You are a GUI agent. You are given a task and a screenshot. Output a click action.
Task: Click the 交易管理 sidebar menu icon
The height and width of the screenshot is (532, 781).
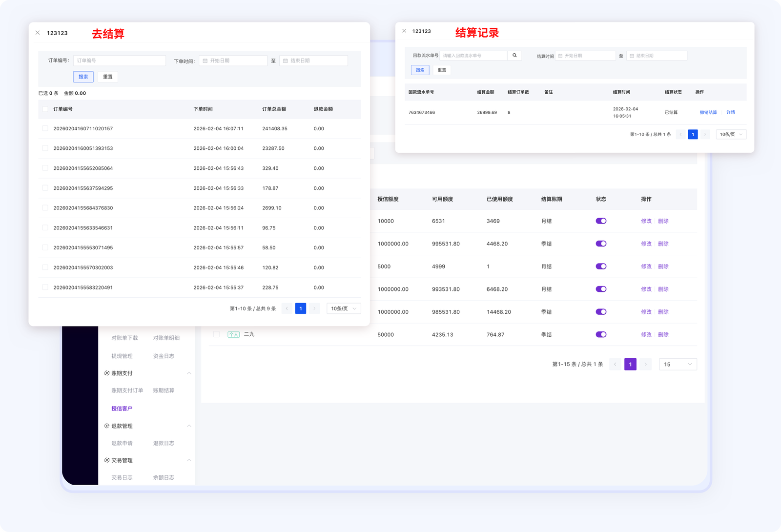(107, 460)
